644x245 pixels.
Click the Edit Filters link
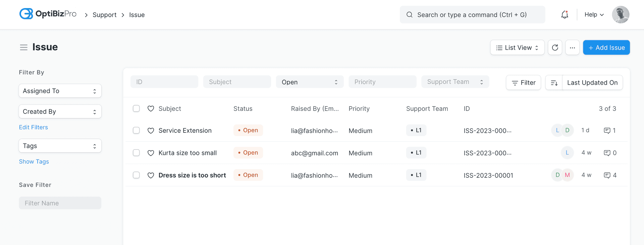[33, 127]
